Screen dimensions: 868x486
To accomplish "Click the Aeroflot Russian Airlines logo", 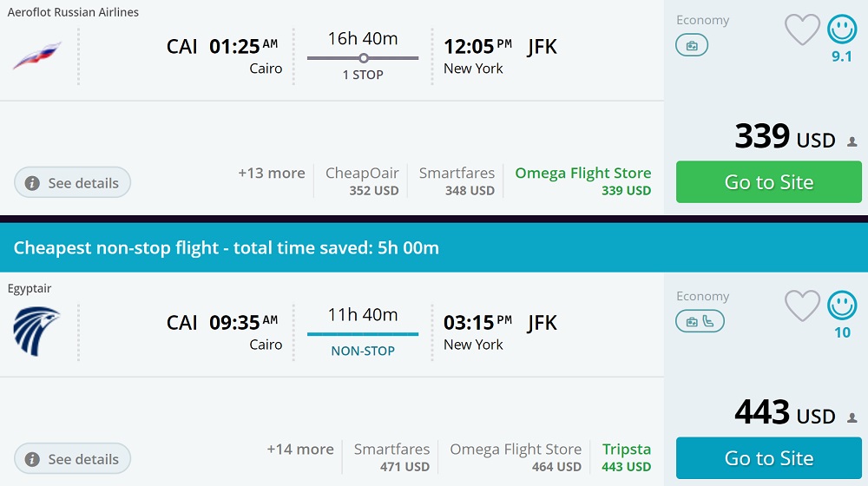I will [x=36, y=55].
